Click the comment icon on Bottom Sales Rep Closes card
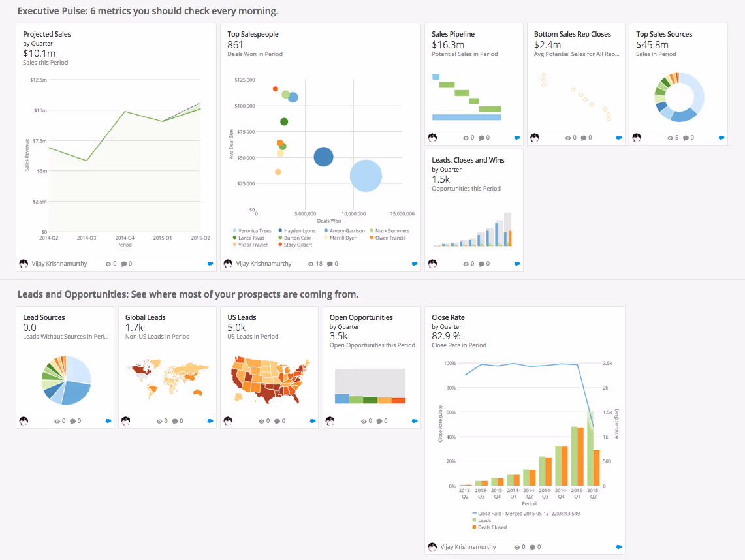 [583, 138]
